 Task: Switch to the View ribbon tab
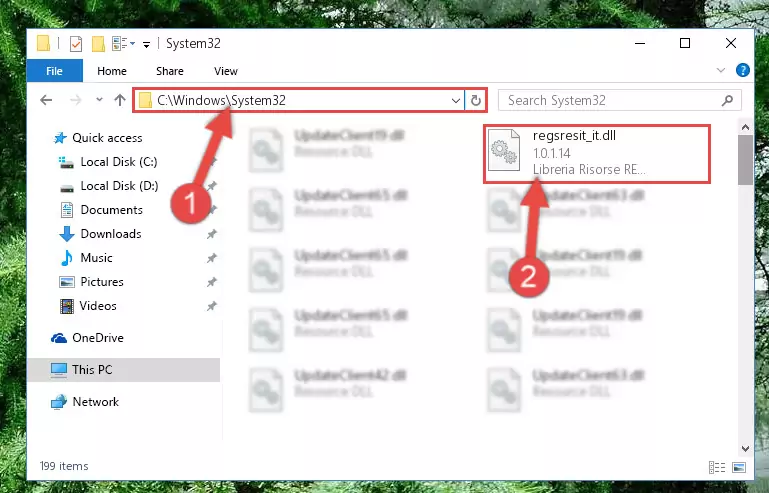226,71
